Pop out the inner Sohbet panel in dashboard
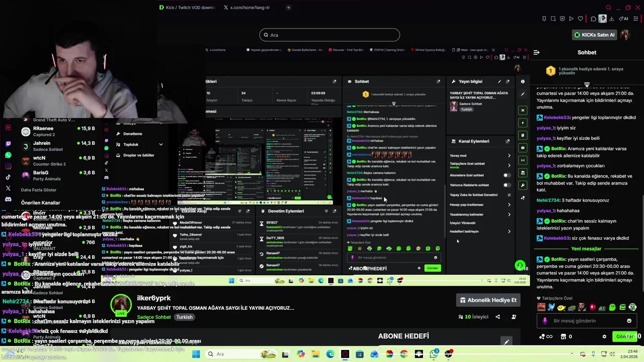 (x=438, y=81)
